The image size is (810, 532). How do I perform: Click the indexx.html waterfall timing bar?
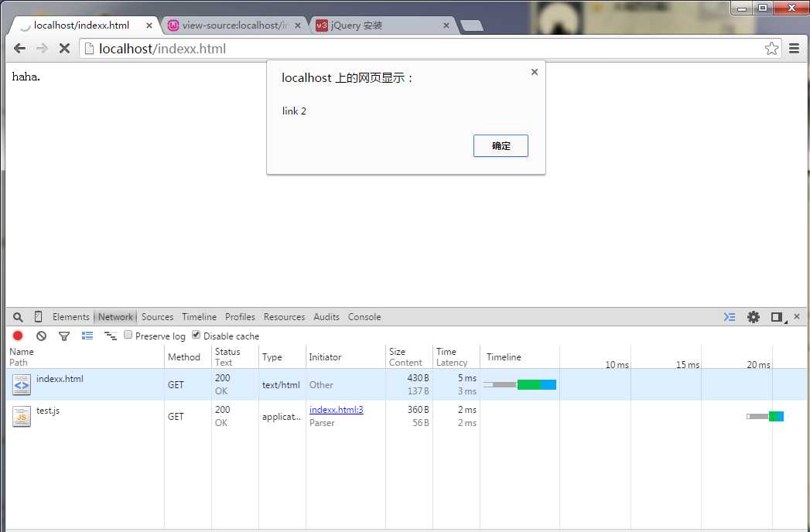[x=520, y=384]
